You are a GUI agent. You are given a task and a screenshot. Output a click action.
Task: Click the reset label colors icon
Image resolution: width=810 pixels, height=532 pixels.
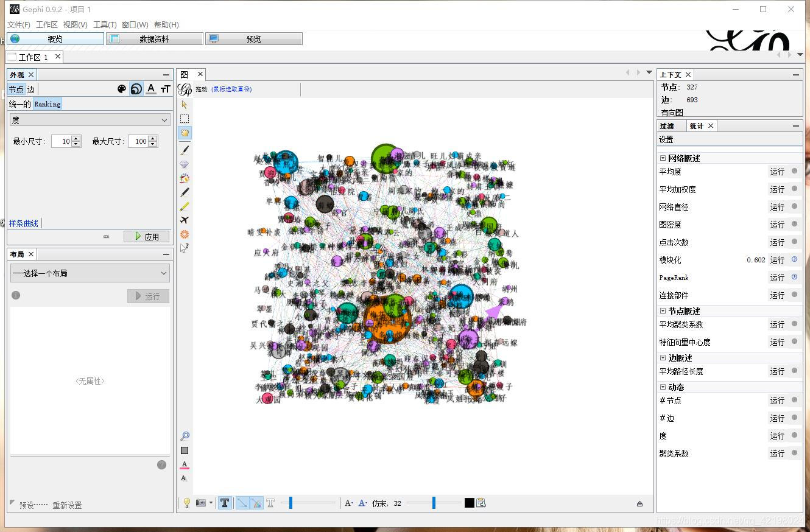(x=185, y=465)
